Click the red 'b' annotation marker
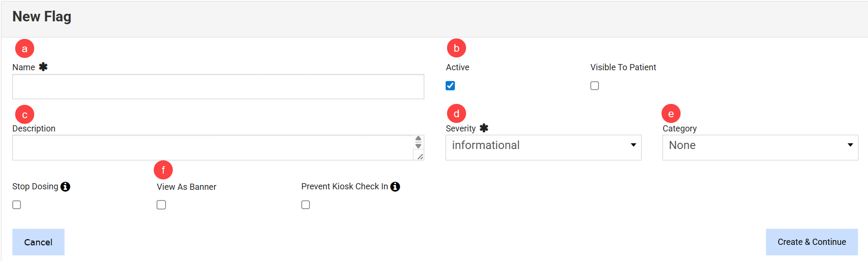 [x=456, y=48]
